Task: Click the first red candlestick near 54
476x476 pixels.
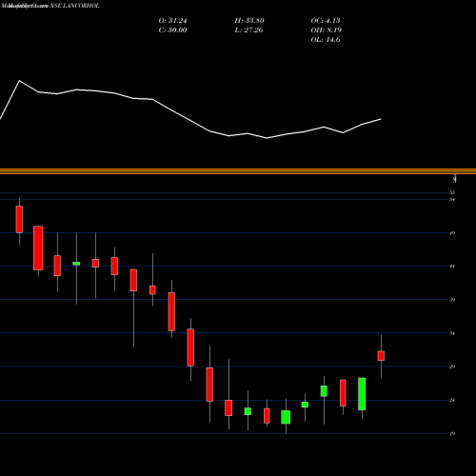Action: [x=19, y=219]
